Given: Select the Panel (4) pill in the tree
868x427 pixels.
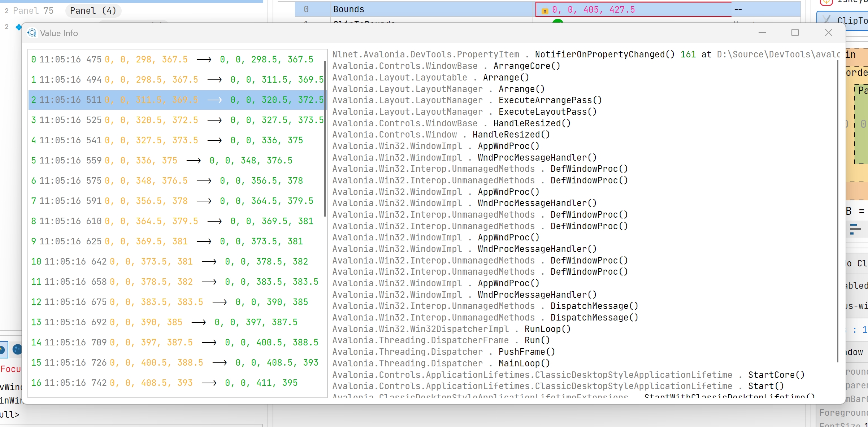Looking at the screenshot, I should 93,10.
